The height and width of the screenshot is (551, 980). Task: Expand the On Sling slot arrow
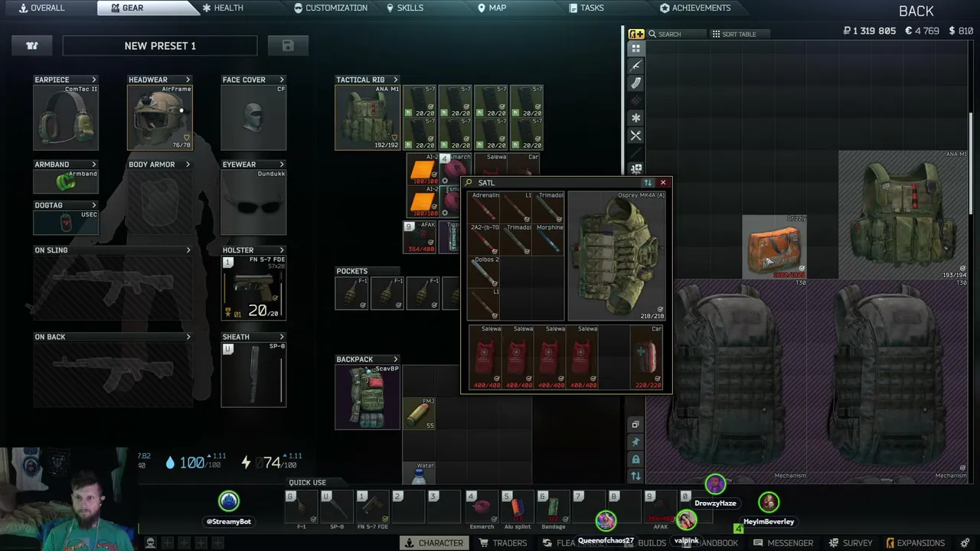[x=188, y=250]
